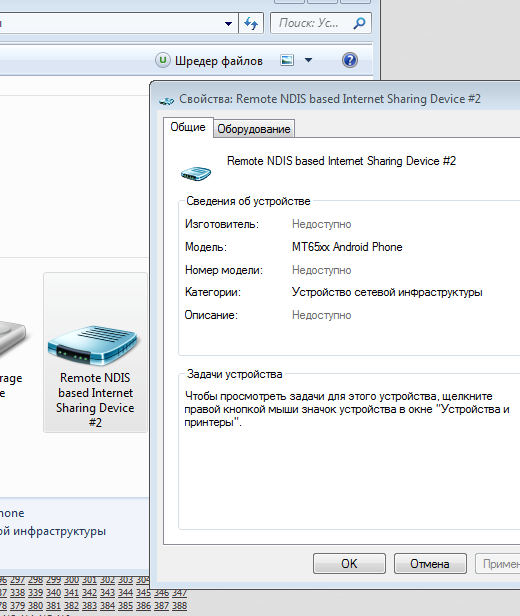Open page link 385 in the background page

pyautogui.click(x=125, y=606)
